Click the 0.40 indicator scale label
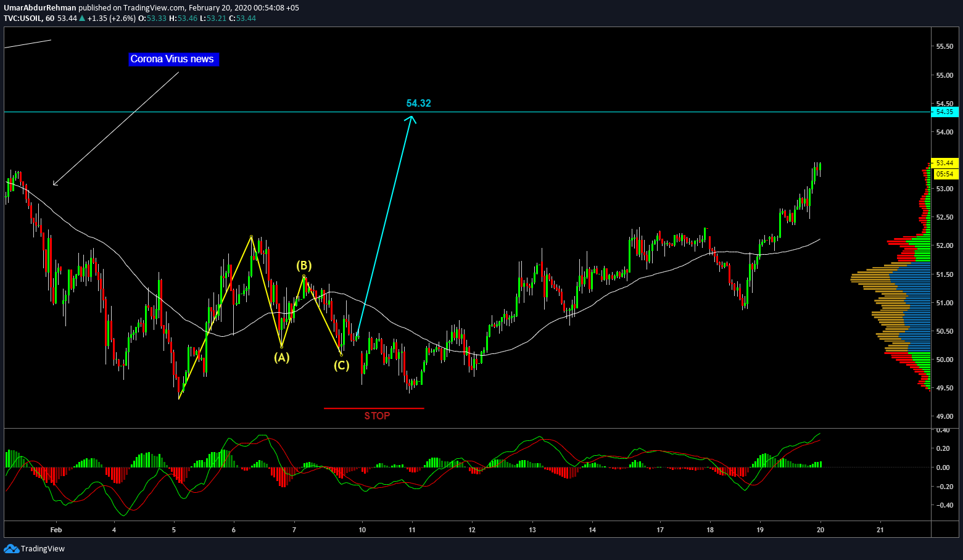Viewport: 963px width, 560px height. [x=943, y=430]
